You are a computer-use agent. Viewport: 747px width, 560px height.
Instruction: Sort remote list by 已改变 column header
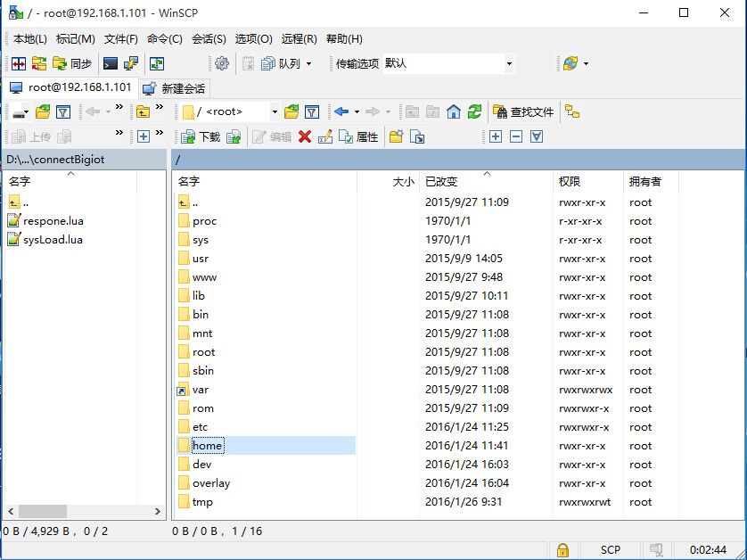[x=486, y=182]
